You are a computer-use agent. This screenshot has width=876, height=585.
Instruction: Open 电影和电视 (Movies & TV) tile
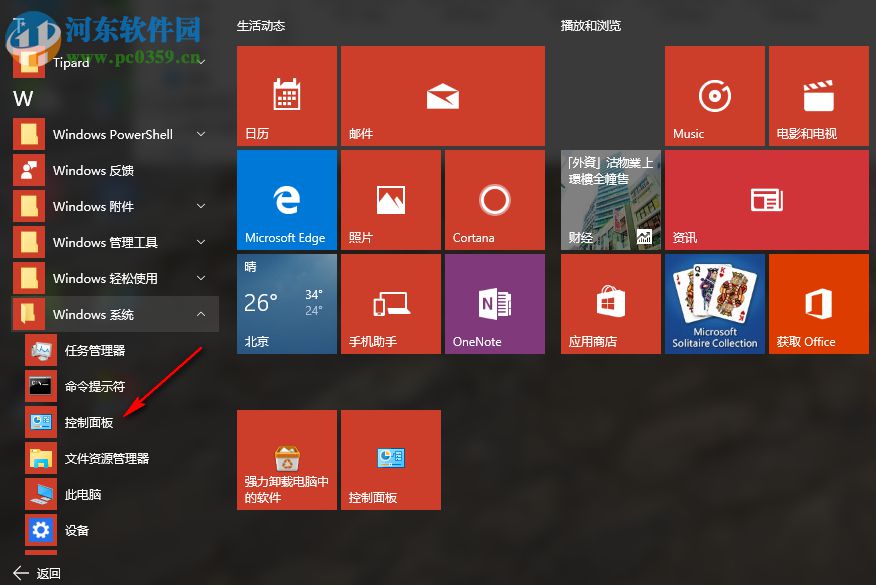818,95
